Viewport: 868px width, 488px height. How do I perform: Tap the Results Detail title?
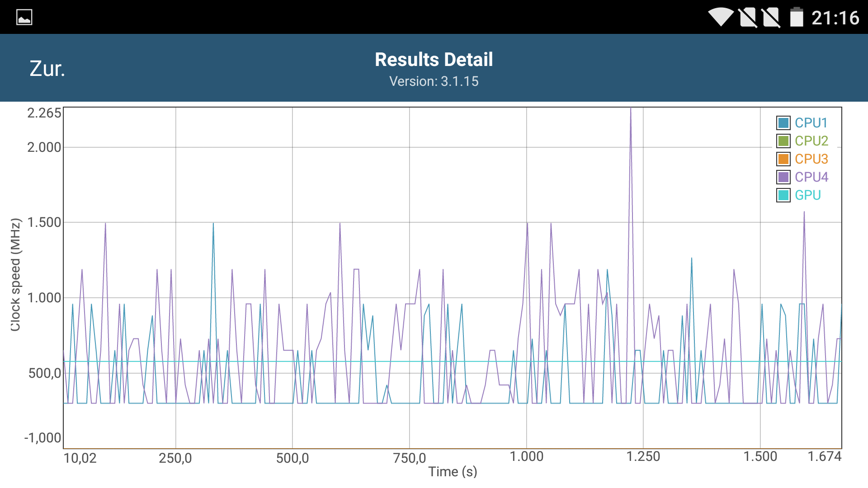coord(434,60)
